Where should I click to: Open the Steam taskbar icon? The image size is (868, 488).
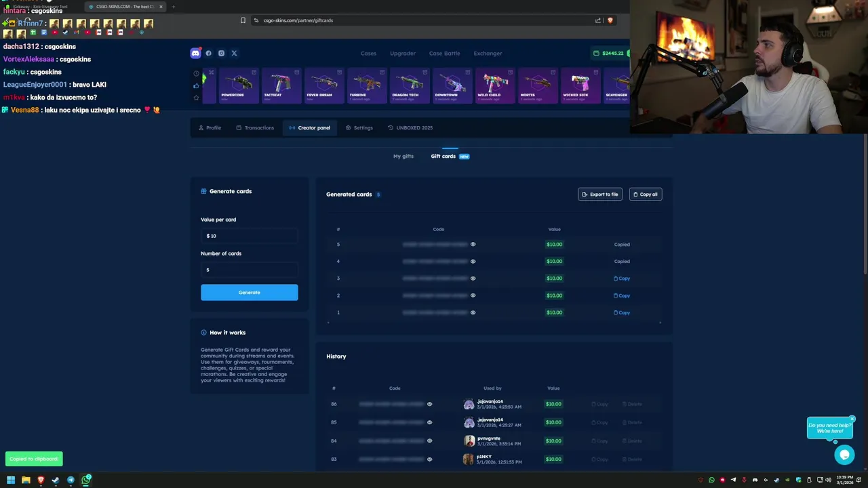coord(56,480)
